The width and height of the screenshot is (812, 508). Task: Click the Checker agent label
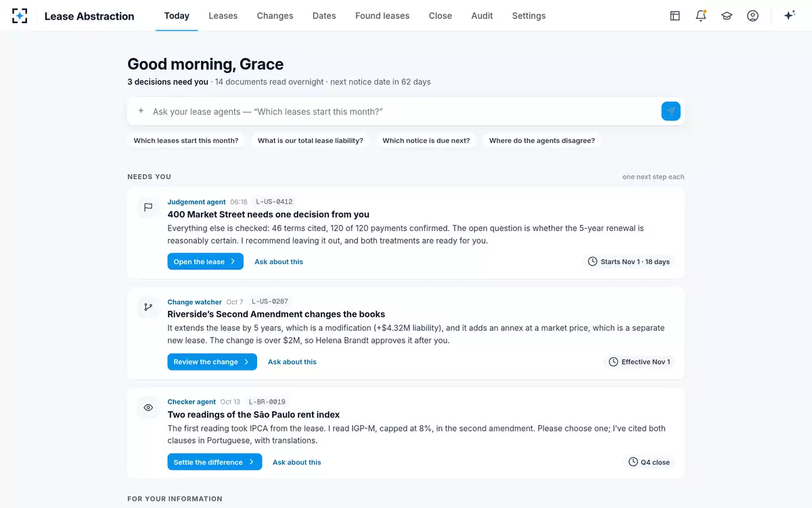click(x=191, y=402)
